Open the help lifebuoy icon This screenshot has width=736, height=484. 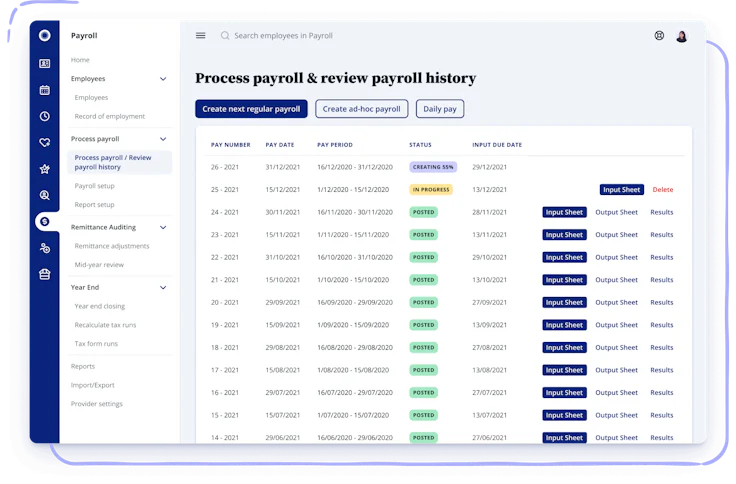659,35
